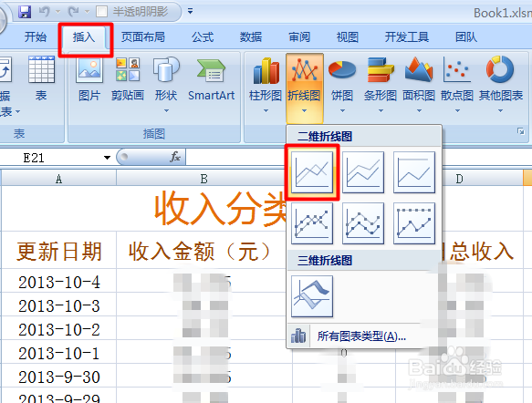Open the Redo history dropdown arrow
532x403 pixels.
click(x=87, y=12)
